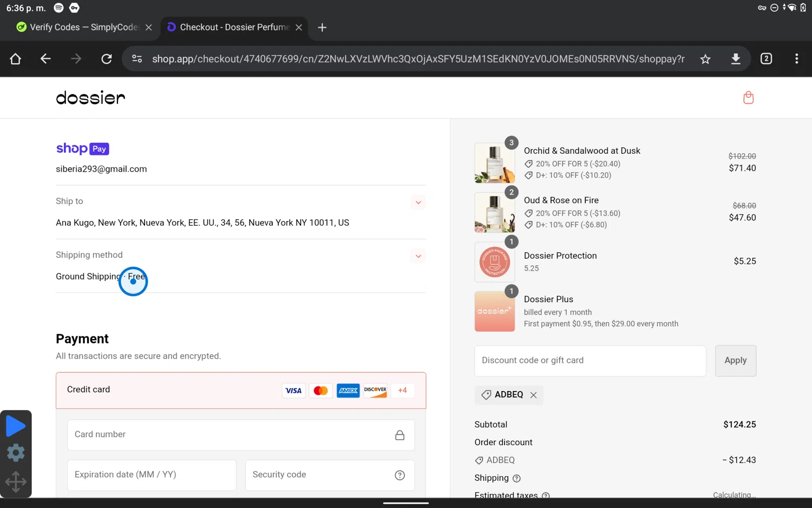Click the Discover card icon
The height and width of the screenshot is (508, 812).
click(x=375, y=390)
